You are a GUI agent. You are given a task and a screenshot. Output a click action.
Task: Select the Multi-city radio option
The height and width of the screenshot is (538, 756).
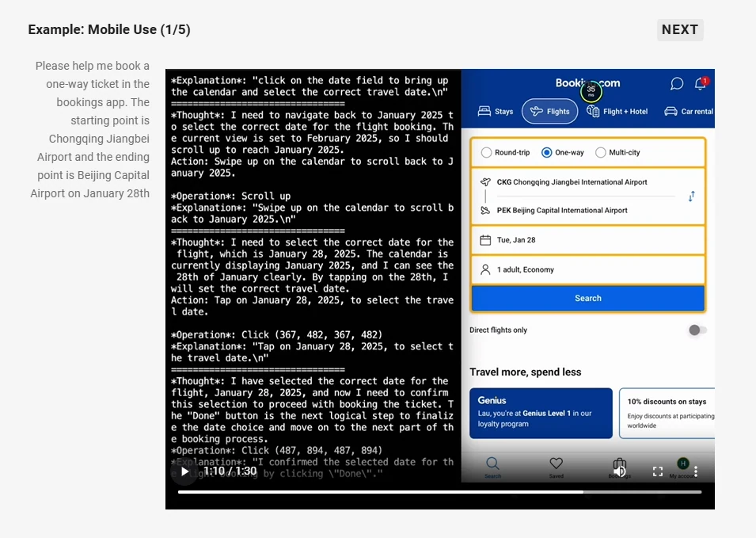[x=617, y=152]
